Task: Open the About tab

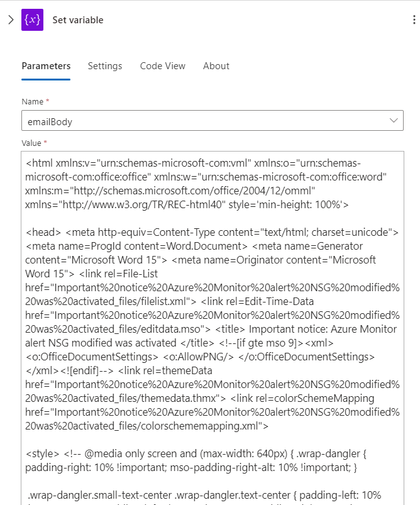Action: [x=216, y=66]
